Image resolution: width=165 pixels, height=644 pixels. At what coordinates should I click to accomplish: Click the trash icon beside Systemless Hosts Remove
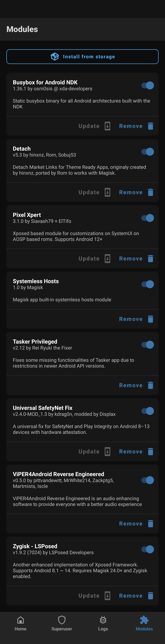point(150,319)
